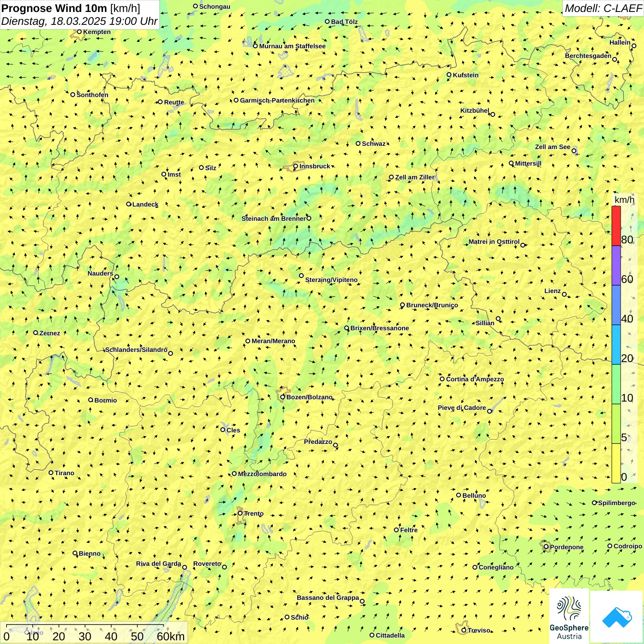Click the 'Cortina d'Ampezzo' label

tap(475, 379)
